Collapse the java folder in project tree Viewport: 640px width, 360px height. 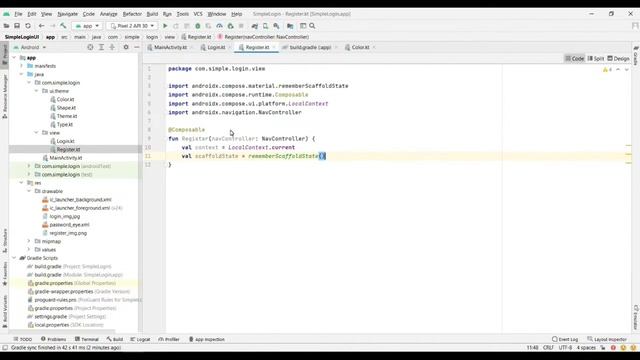click(22, 74)
